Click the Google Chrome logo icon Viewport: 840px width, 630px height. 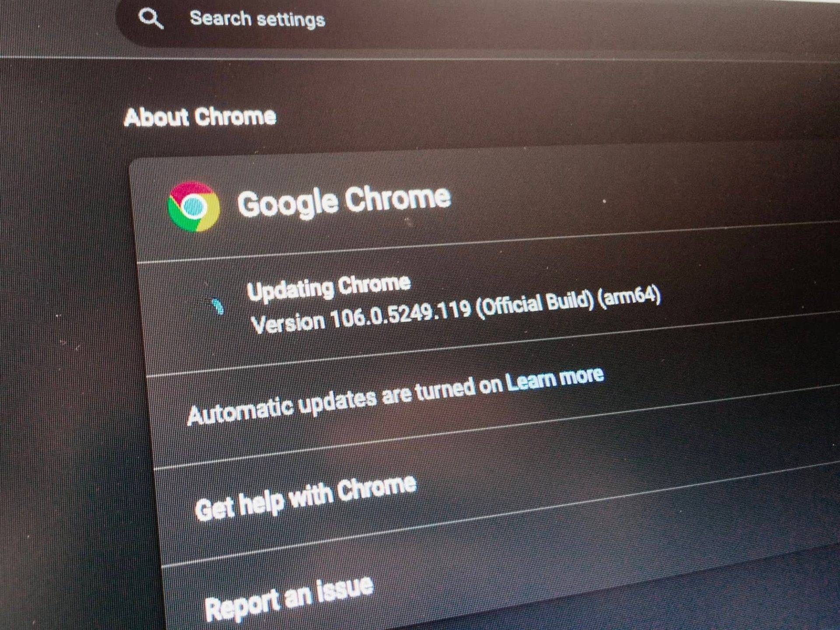[x=194, y=206]
